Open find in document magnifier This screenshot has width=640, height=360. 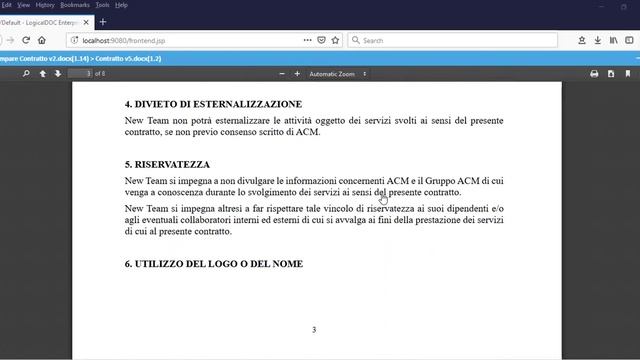point(26,73)
